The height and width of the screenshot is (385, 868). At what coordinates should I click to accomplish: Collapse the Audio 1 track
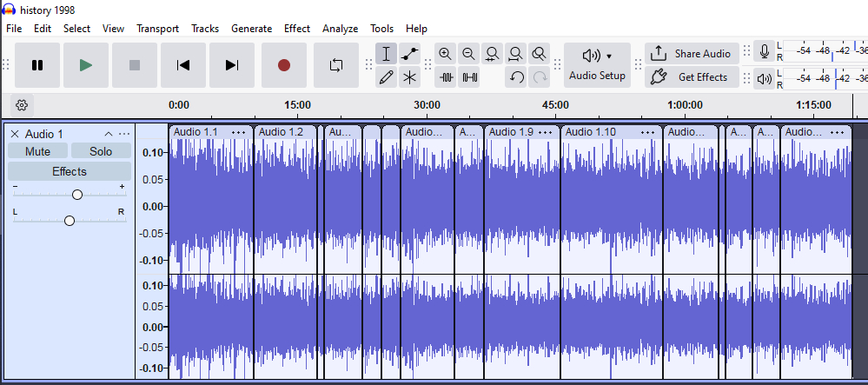point(109,134)
